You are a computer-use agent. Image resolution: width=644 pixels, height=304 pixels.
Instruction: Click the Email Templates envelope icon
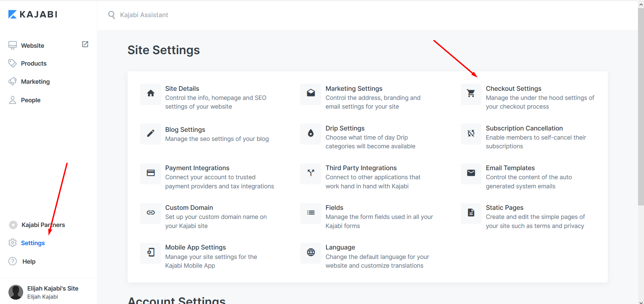(x=471, y=173)
